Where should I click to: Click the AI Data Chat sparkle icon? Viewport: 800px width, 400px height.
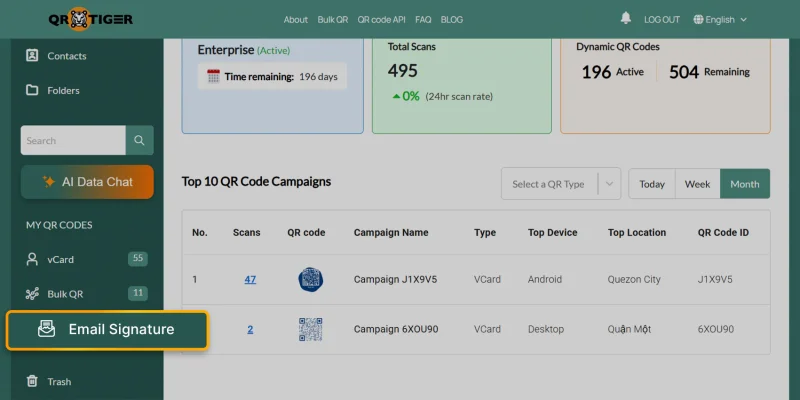[49, 182]
